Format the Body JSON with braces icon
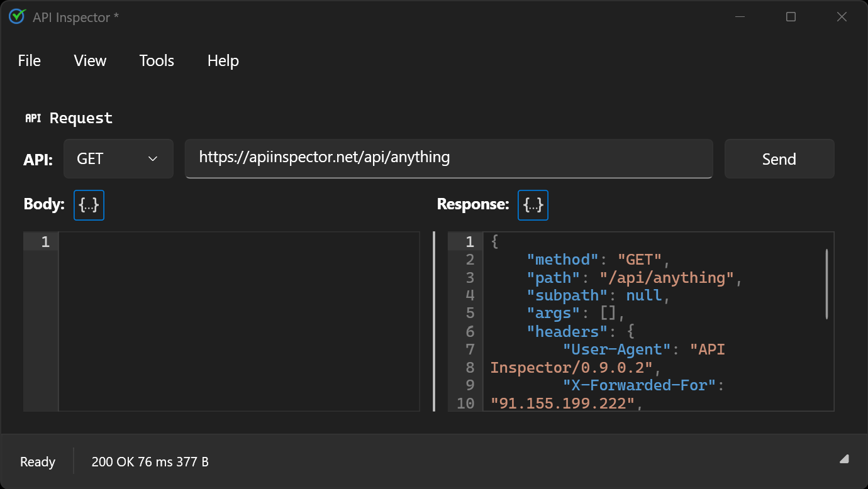The height and width of the screenshot is (489, 868). [x=89, y=205]
